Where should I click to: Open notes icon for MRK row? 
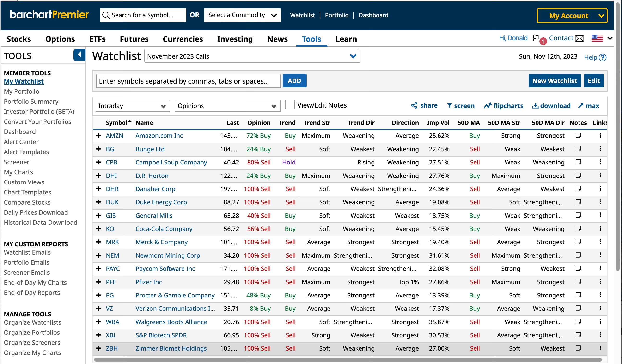(x=578, y=242)
